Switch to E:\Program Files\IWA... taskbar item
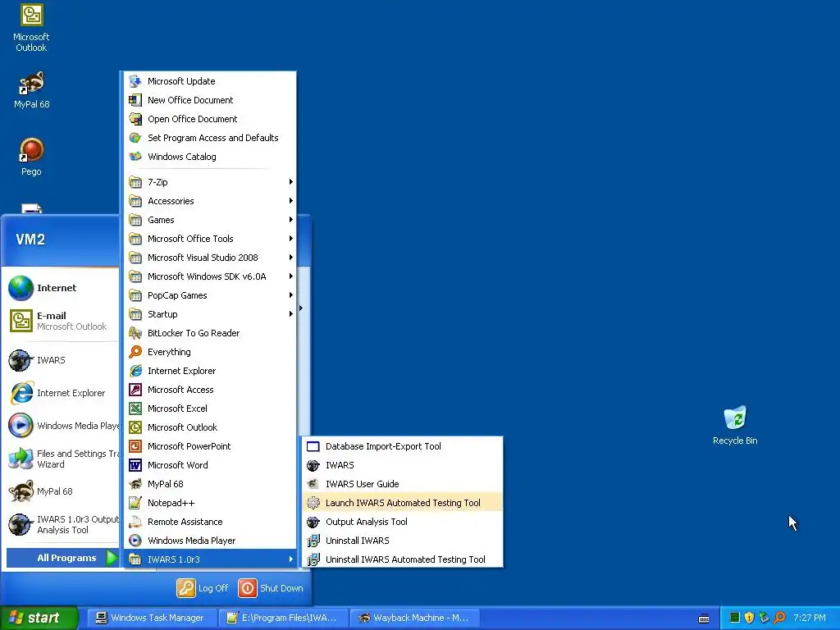840x630 pixels. point(283,619)
